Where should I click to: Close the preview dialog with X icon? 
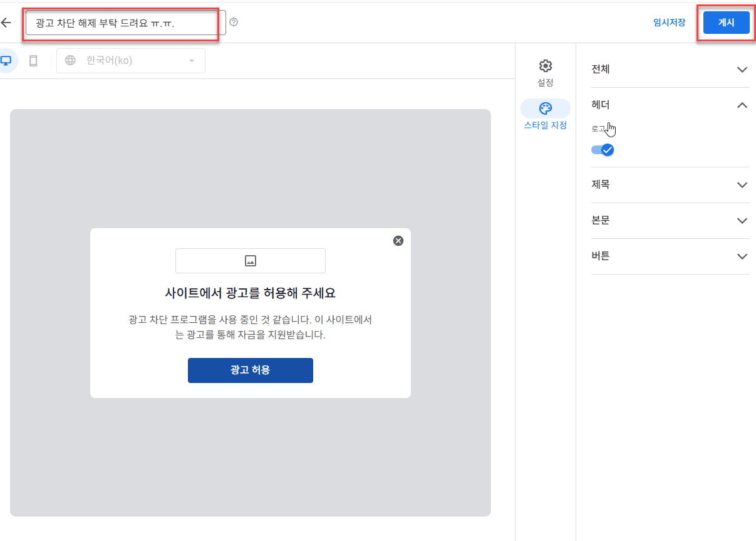click(x=398, y=241)
